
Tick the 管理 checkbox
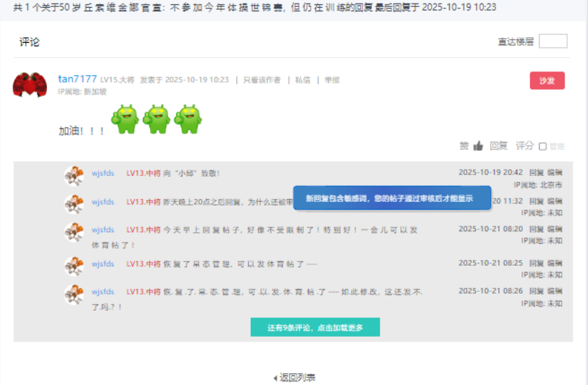click(x=542, y=147)
